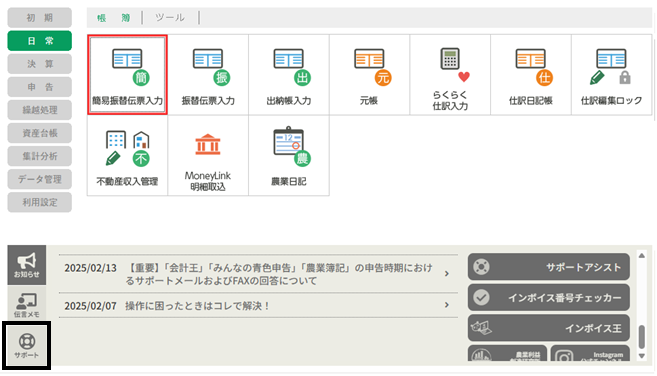The width and height of the screenshot is (657, 376).
Task: Open 仕訳編集ロック icon
Action: (611, 75)
